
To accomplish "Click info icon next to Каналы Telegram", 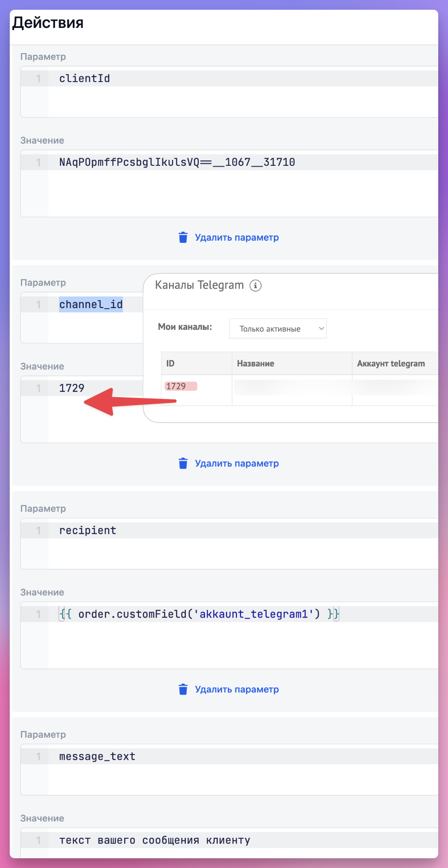I will click(255, 285).
